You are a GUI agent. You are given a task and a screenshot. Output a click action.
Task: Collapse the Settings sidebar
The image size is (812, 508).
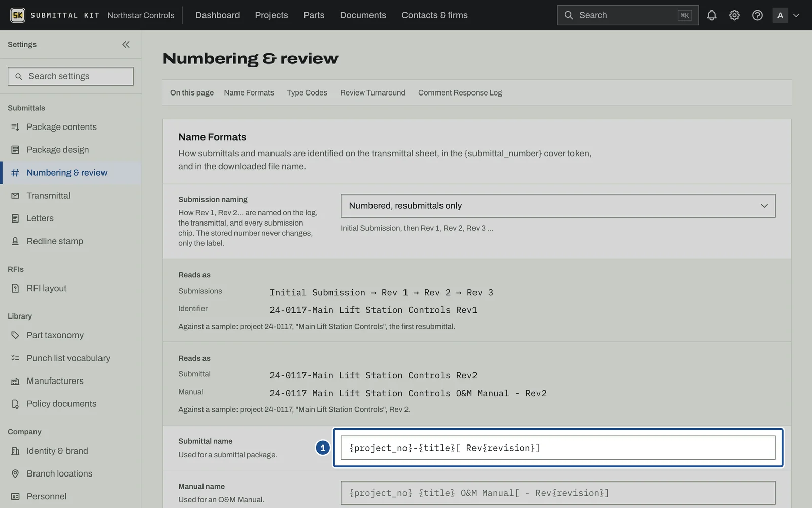click(126, 44)
